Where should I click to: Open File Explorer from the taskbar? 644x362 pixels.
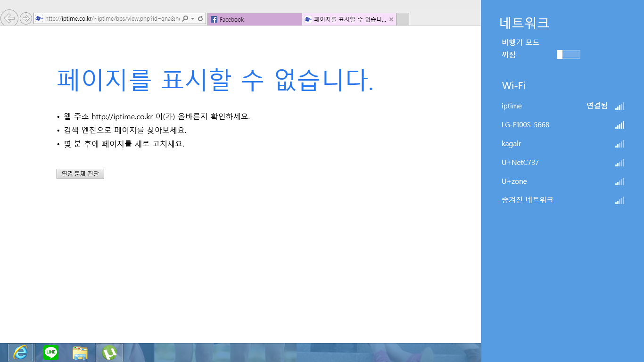[80, 353]
